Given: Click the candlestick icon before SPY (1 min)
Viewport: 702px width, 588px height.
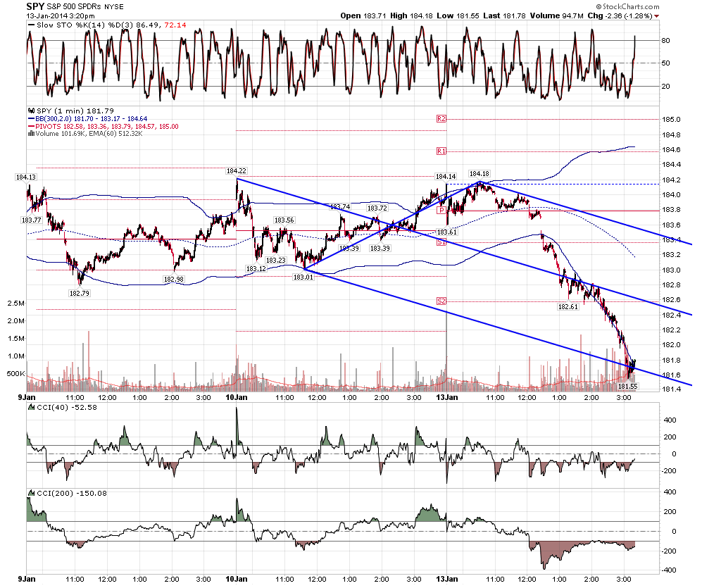Looking at the screenshot, I should (x=31, y=111).
